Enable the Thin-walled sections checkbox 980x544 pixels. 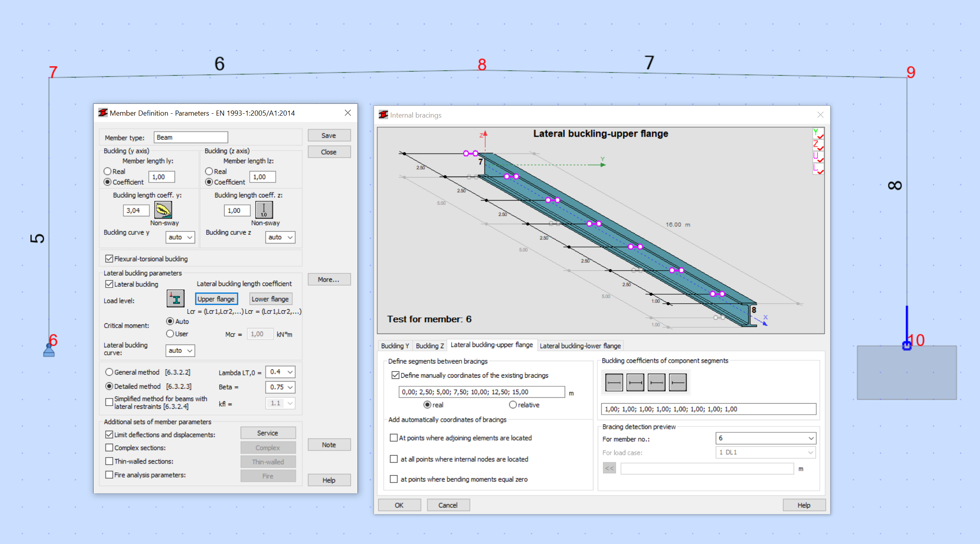(x=109, y=461)
